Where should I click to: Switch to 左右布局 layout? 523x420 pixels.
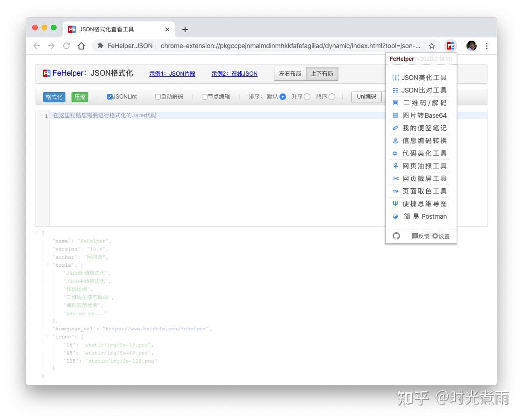[x=289, y=73]
